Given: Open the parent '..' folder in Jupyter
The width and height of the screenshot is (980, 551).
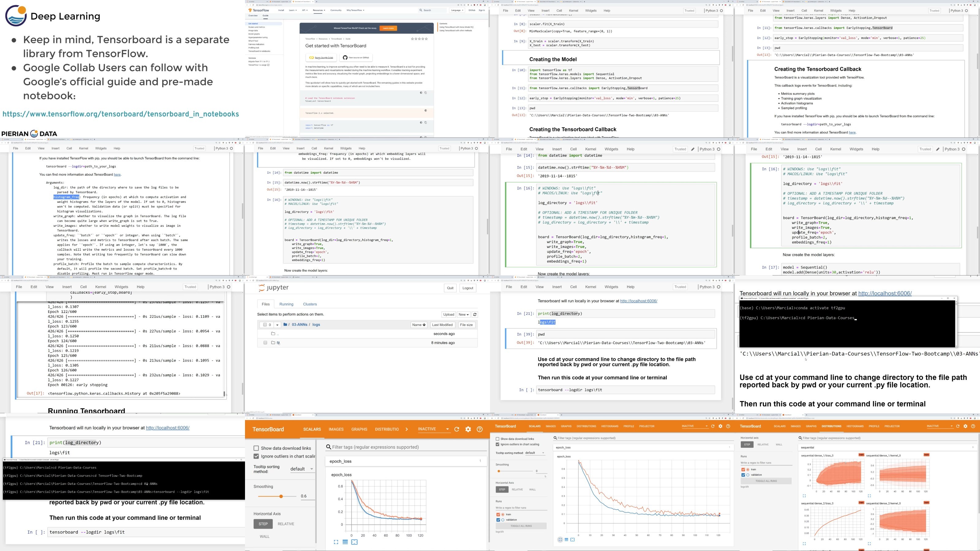Looking at the screenshot, I should (x=277, y=334).
